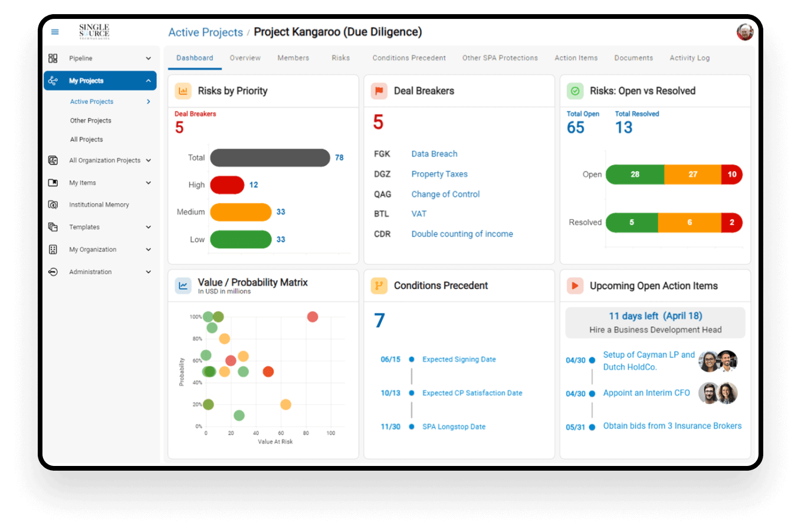Open Appoint an Interim CFO item

point(646,393)
